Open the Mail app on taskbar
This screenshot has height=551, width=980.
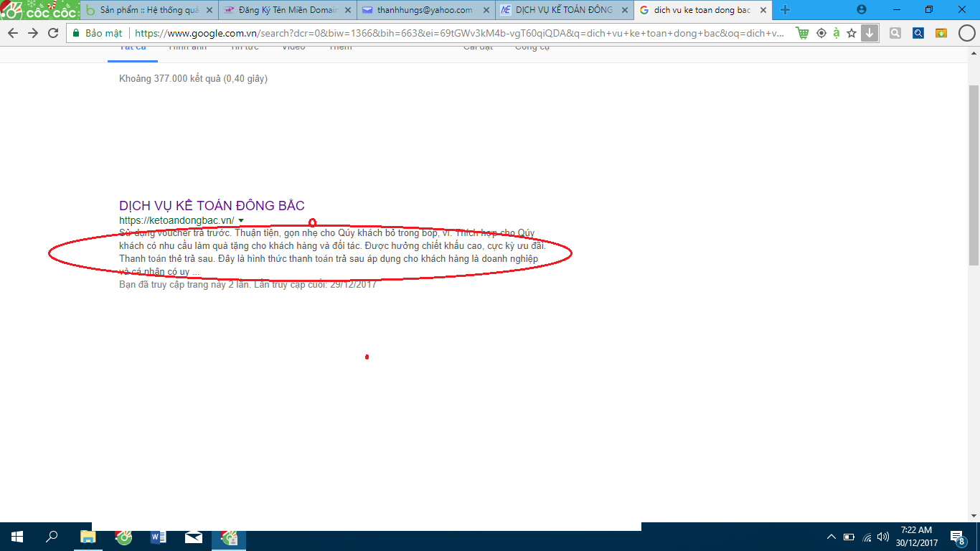point(194,537)
